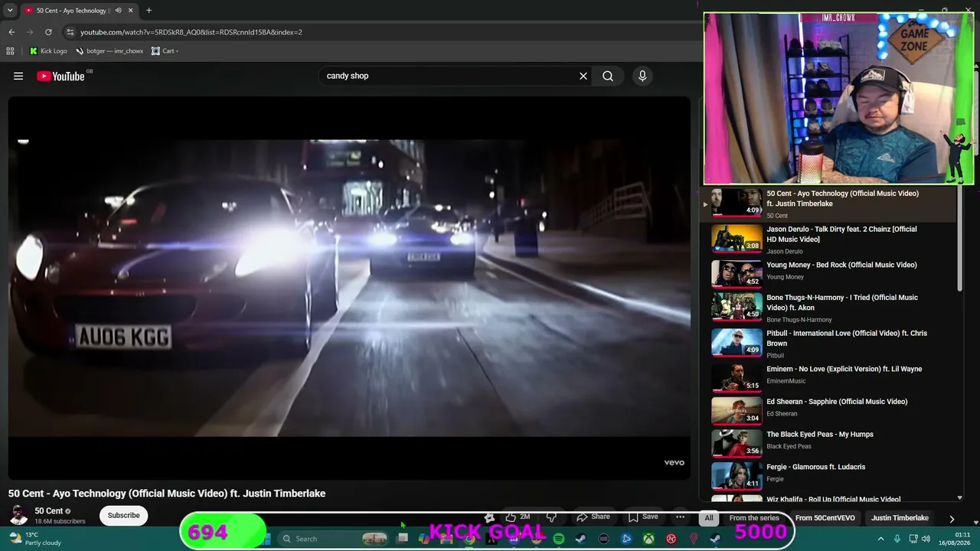The width and height of the screenshot is (980, 551).
Task: Launch Steam icon beside Spotify in taskbar
Action: point(581,539)
